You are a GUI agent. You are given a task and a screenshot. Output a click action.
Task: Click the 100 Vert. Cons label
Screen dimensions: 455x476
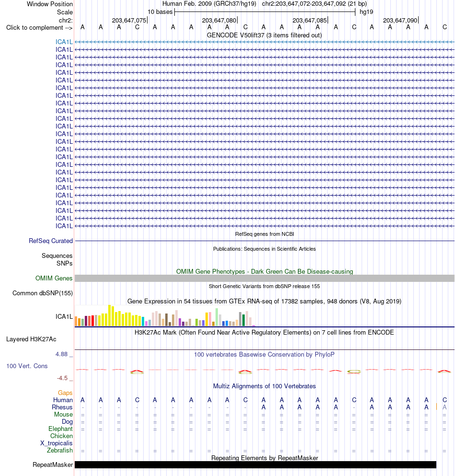point(27,366)
